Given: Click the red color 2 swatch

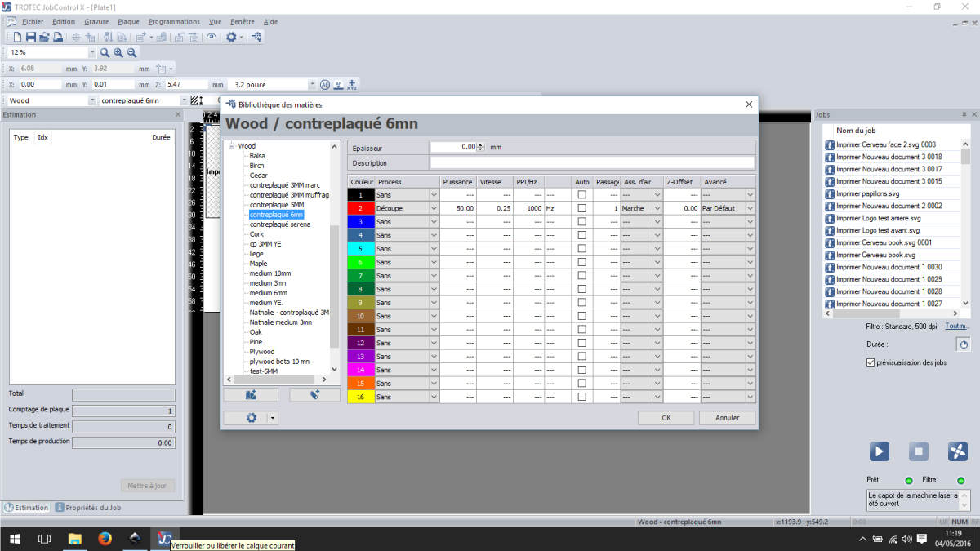Looking at the screenshot, I should (360, 208).
